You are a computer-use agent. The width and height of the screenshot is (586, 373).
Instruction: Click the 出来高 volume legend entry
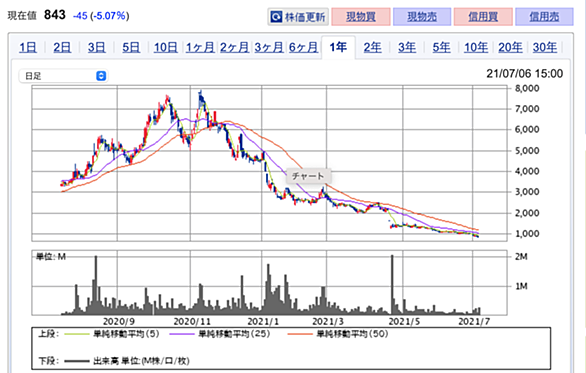point(127,361)
